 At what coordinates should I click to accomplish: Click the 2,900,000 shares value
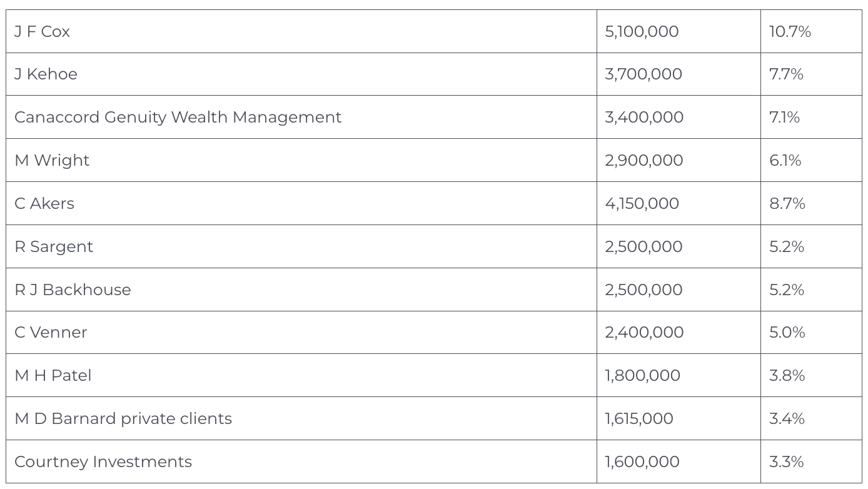(x=644, y=160)
